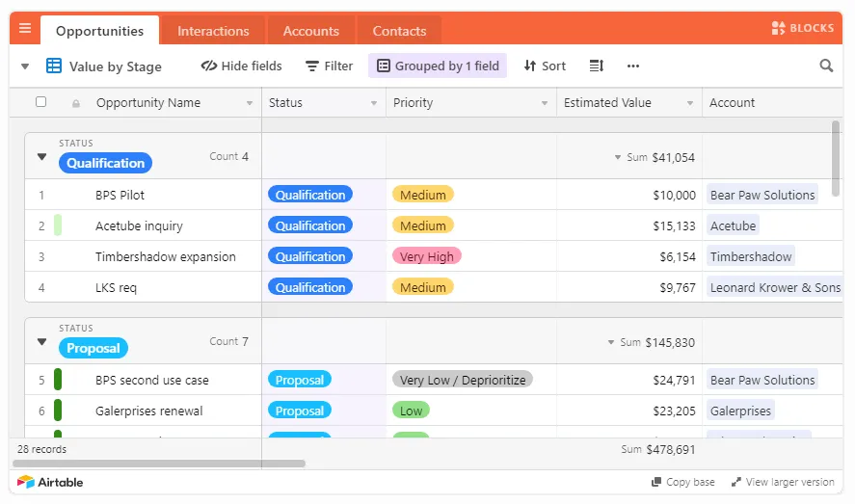Open the row height options icon
The image size is (855, 504).
point(597,66)
